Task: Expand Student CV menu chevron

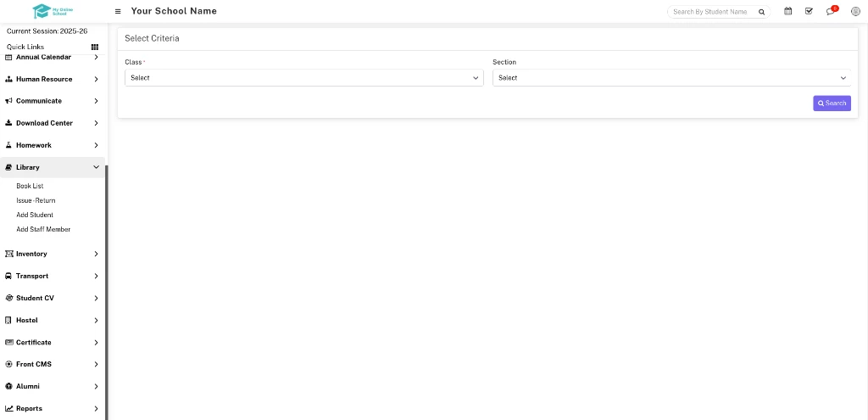Action: [x=97, y=298]
